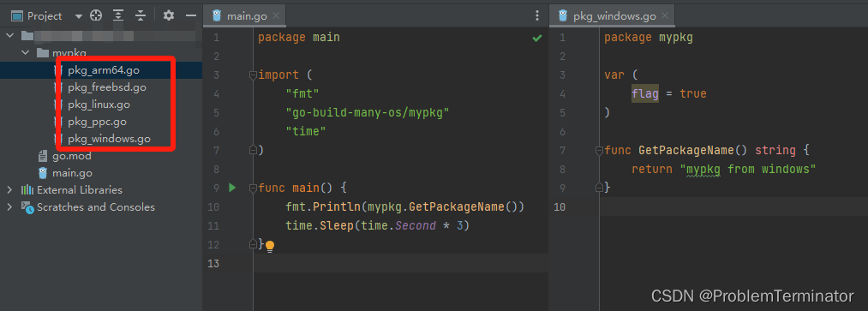Select pkg_windows.go in project tree
The image size is (868, 311).
[x=109, y=139]
